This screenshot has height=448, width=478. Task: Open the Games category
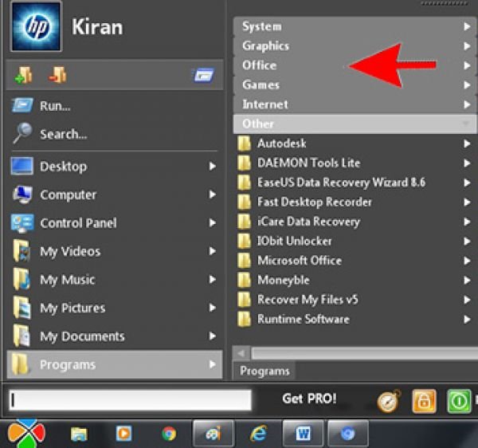click(355, 84)
